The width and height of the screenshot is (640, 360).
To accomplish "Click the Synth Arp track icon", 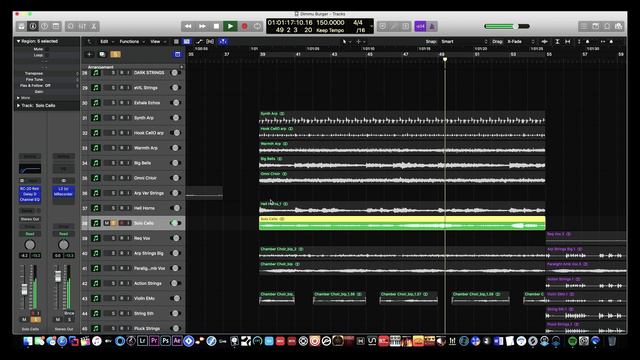I will (96, 118).
